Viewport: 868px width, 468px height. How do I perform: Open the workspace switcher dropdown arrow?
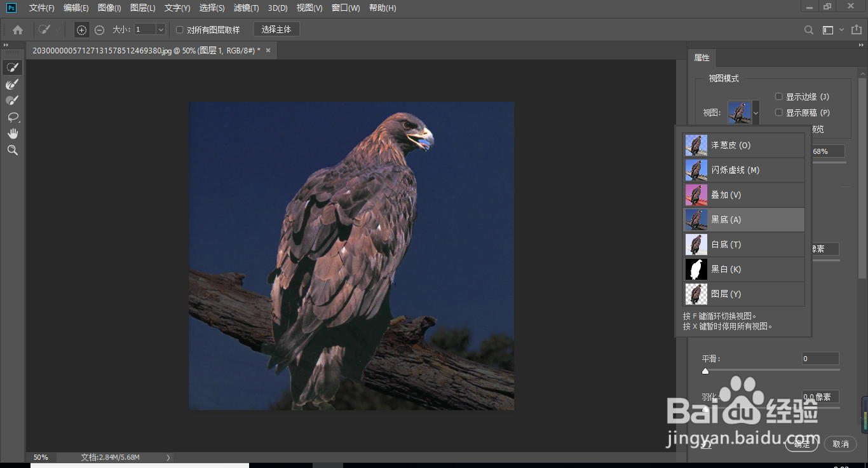[x=841, y=30]
